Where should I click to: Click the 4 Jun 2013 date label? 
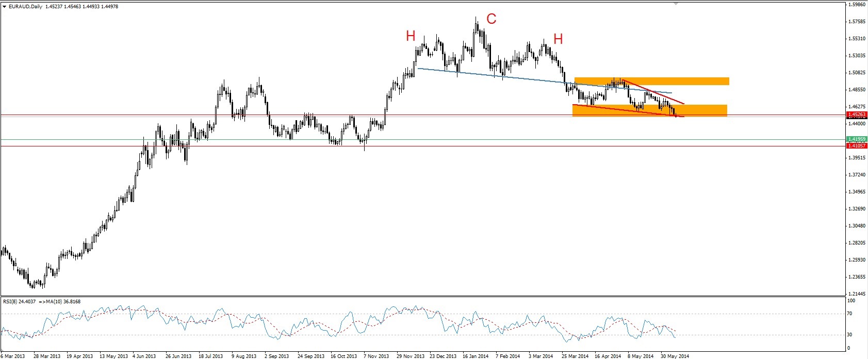click(144, 356)
